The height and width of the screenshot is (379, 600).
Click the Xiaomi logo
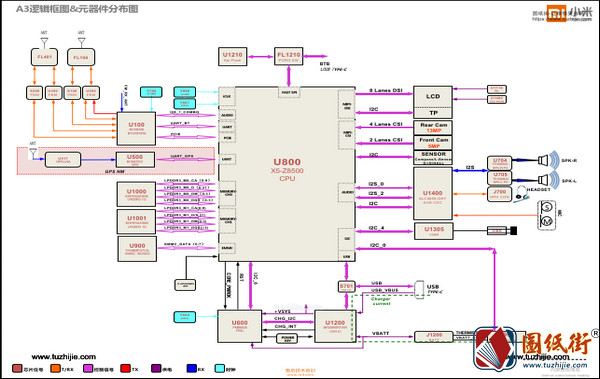pos(556,13)
